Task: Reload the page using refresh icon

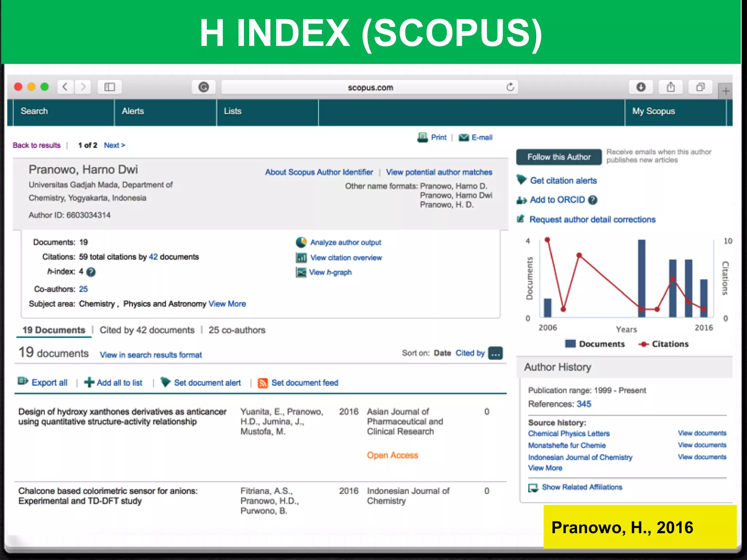Action: tap(510, 87)
